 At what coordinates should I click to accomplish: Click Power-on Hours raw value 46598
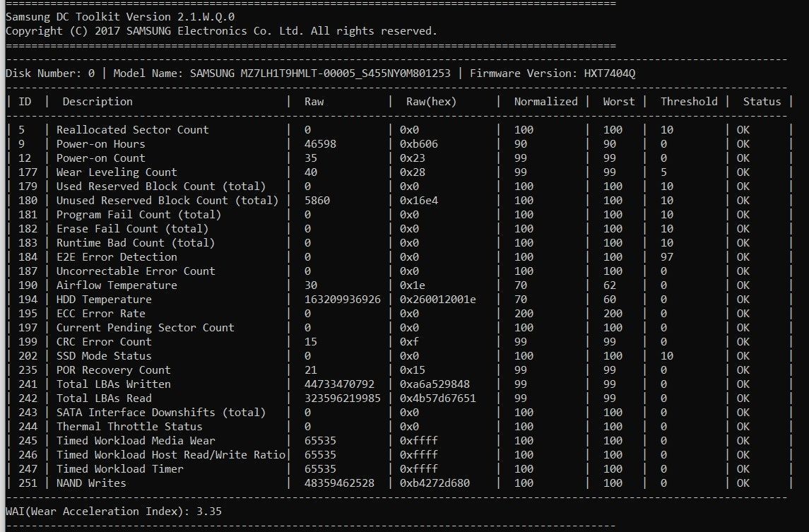[x=320, y=144]
